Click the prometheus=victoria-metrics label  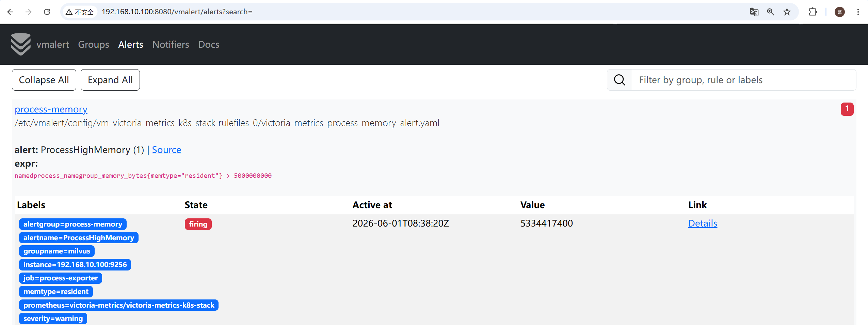[x=119, y=305]
